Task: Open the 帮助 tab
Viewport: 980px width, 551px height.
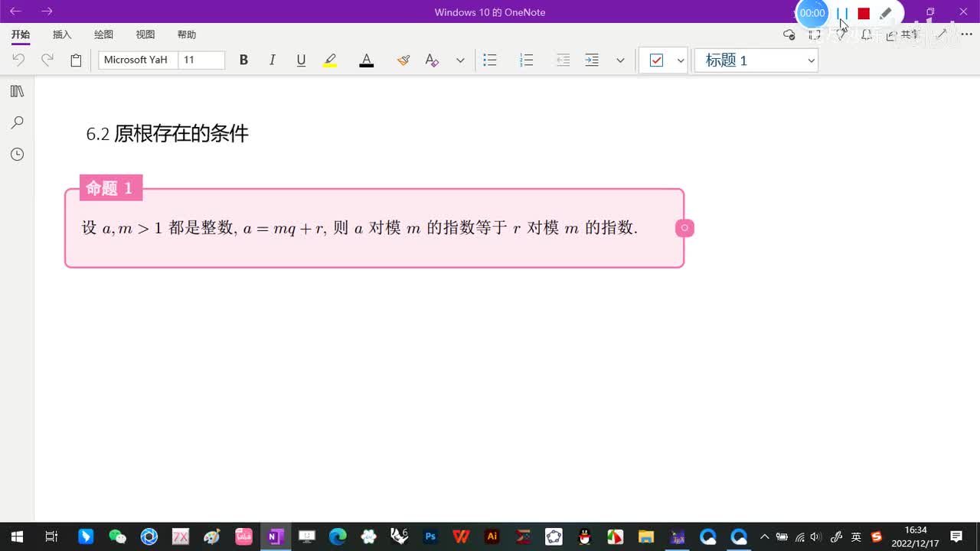Action: point(187,34)
